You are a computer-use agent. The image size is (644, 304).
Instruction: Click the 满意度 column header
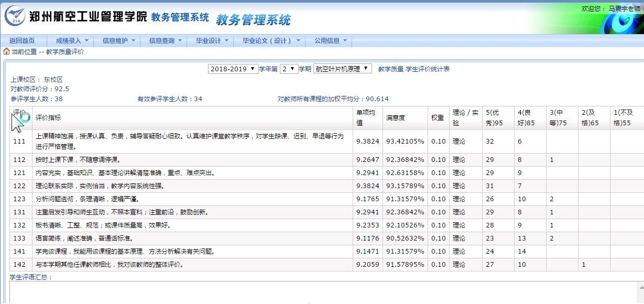pos(396,118)
